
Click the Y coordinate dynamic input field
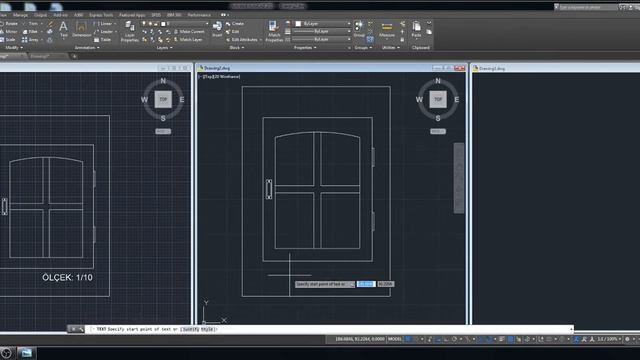pos(385,284)
